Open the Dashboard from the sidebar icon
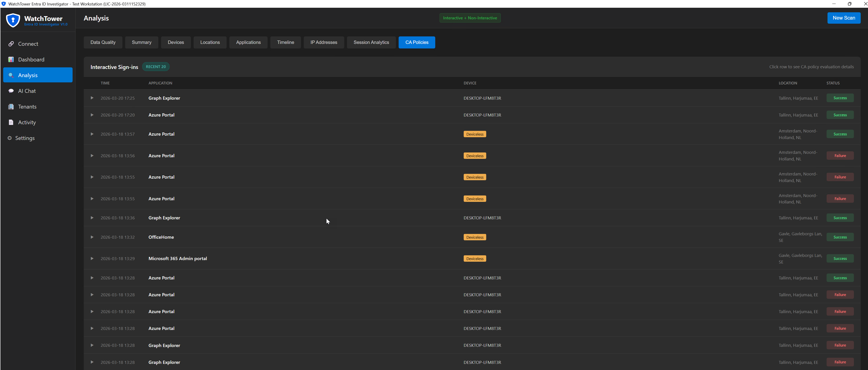The image size is (868, 370). click(11, 59)
